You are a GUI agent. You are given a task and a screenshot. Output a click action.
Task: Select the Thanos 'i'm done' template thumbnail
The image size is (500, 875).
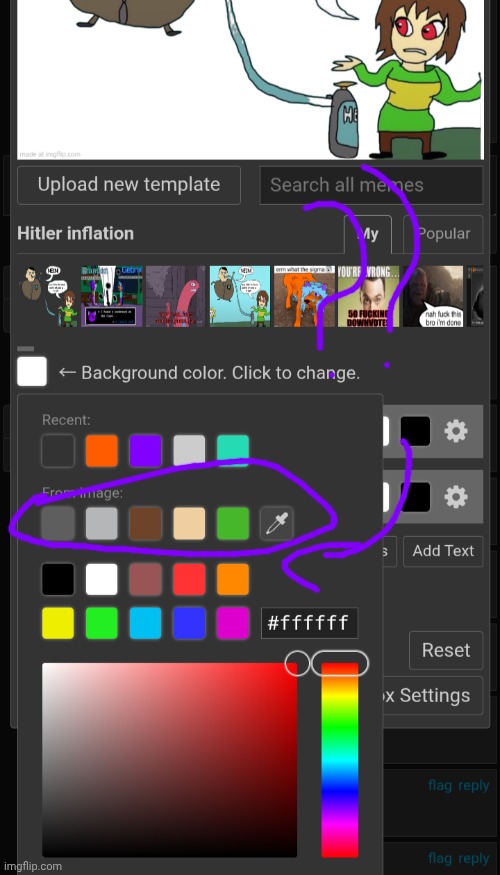432,296
